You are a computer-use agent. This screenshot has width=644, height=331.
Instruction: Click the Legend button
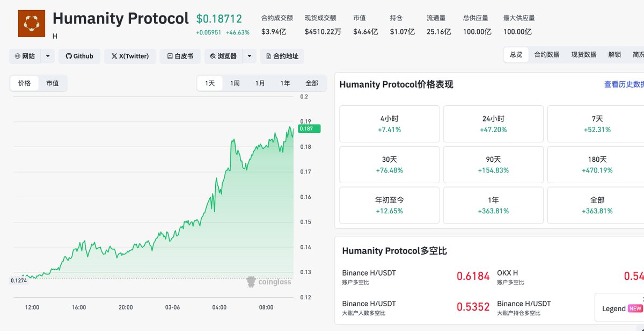tap(613, 308)
